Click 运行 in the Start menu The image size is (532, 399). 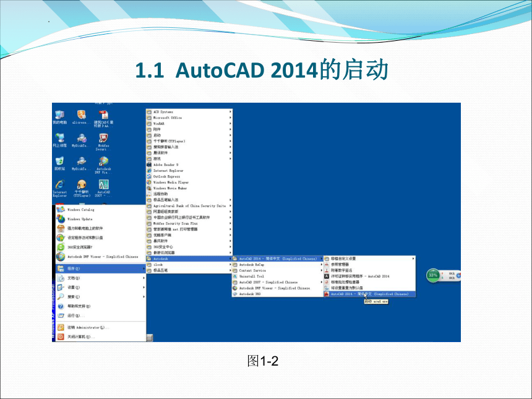(x=101, y=316)
